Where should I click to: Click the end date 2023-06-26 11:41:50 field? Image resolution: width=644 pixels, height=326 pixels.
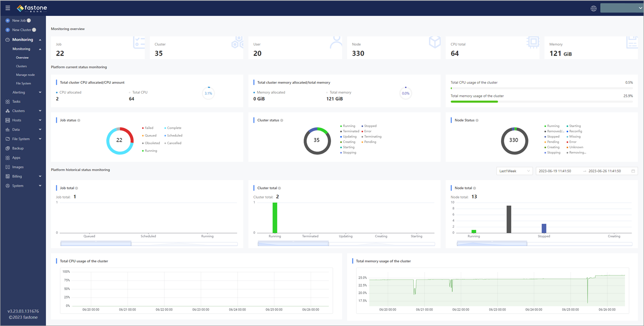pos(605,171)
